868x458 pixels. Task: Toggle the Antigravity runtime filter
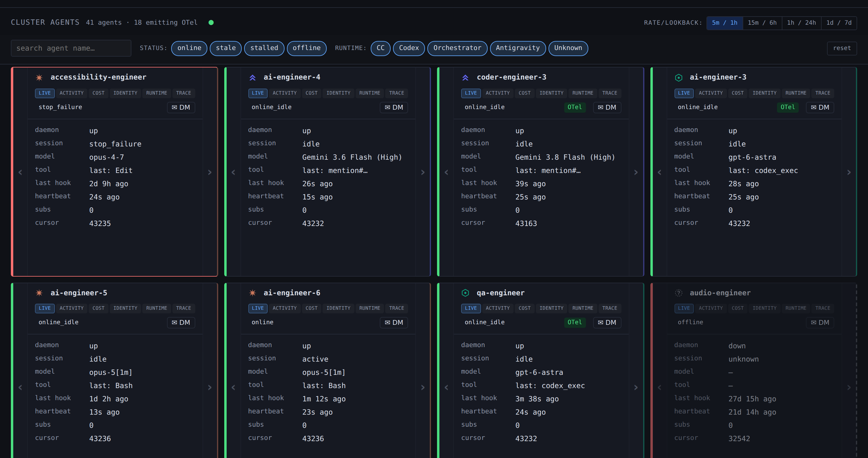517,48
